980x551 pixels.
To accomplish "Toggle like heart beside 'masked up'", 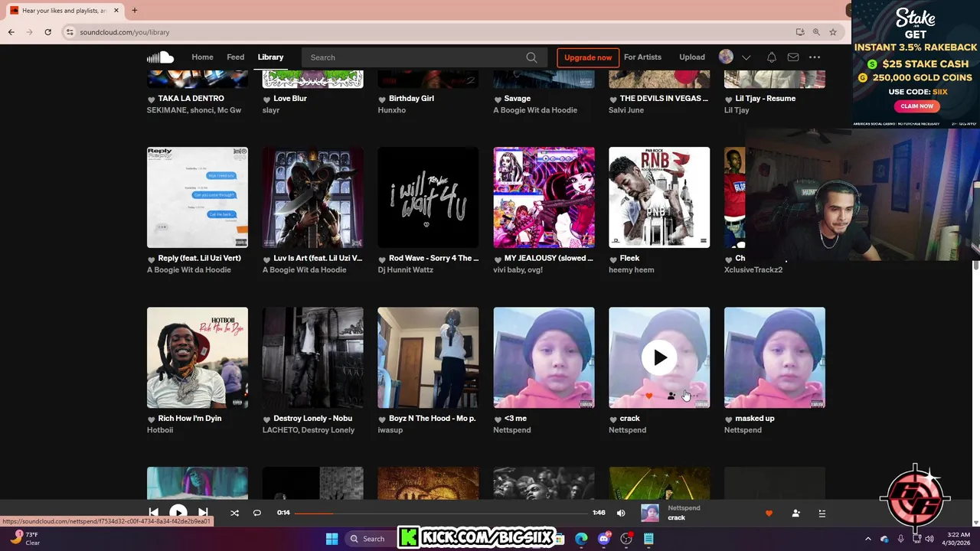I will [x=729, y=419].
